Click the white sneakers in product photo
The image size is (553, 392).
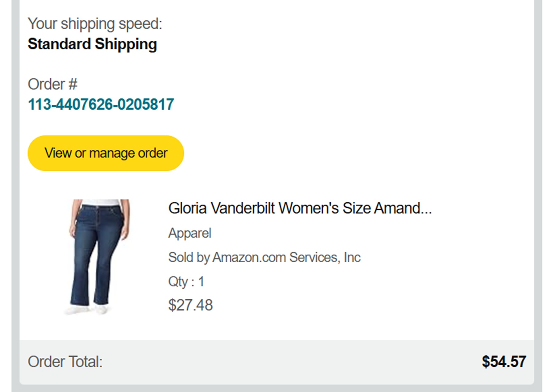87,309
